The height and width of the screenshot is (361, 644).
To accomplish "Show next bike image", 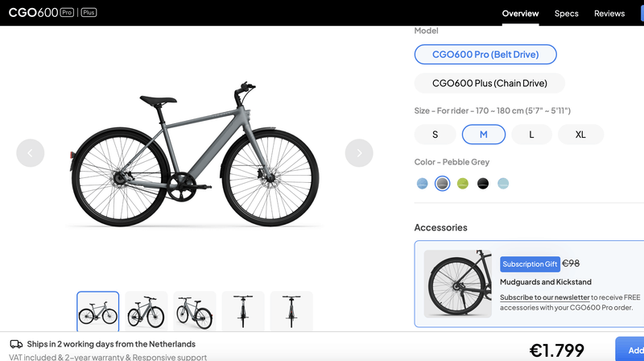I will click(x=359, y=153).
